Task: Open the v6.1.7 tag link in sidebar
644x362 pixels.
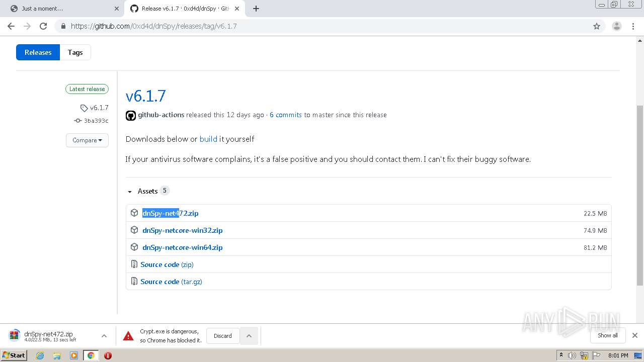Action: (95, 108)
